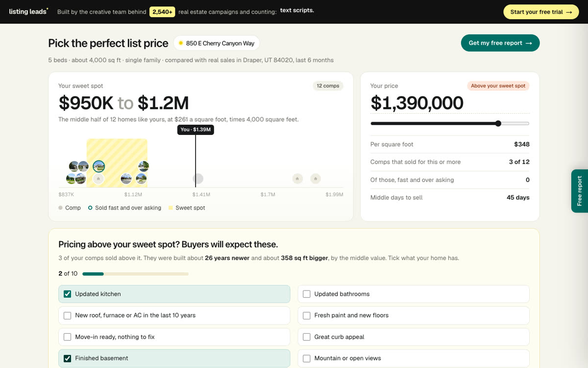
Task: Click the 2 of 10 progress bar
Action: [135, 274]
